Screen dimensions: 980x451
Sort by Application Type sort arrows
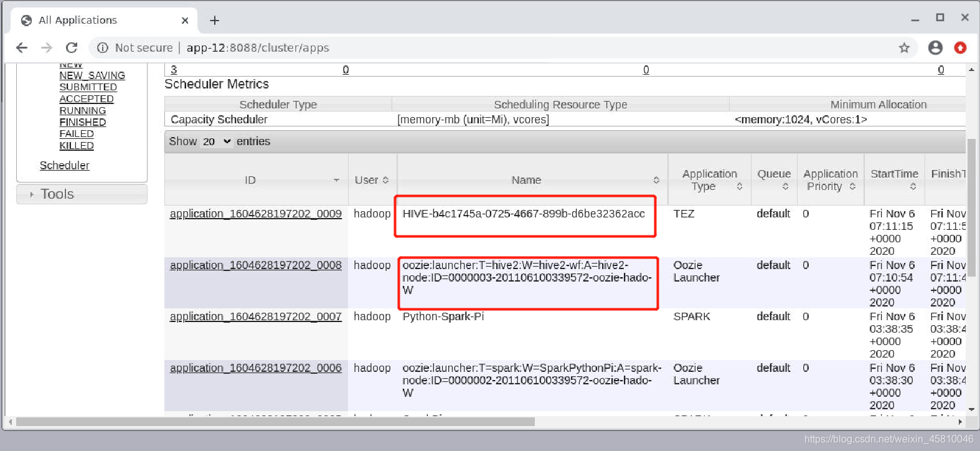[740, 186]
